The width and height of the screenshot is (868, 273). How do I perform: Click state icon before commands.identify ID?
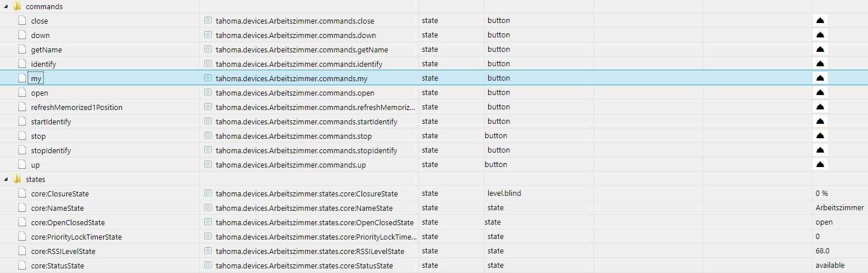[x=208, y=63]
